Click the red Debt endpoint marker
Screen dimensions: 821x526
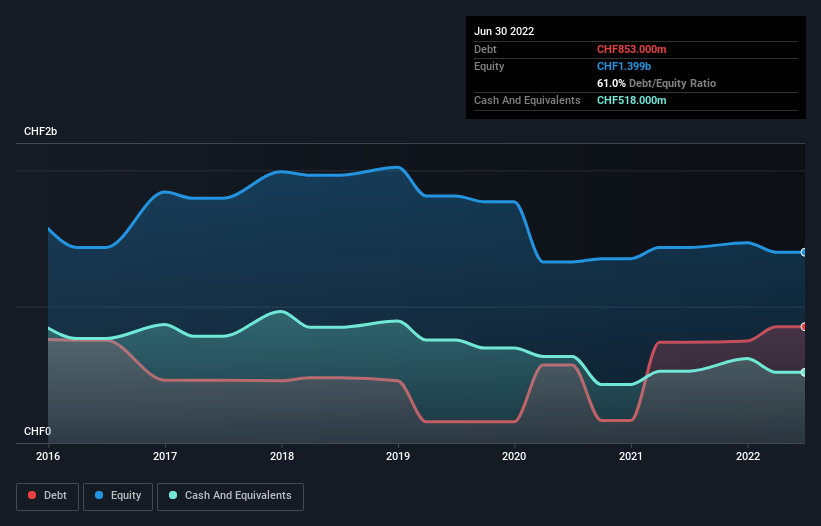click(x=804, y=327)
